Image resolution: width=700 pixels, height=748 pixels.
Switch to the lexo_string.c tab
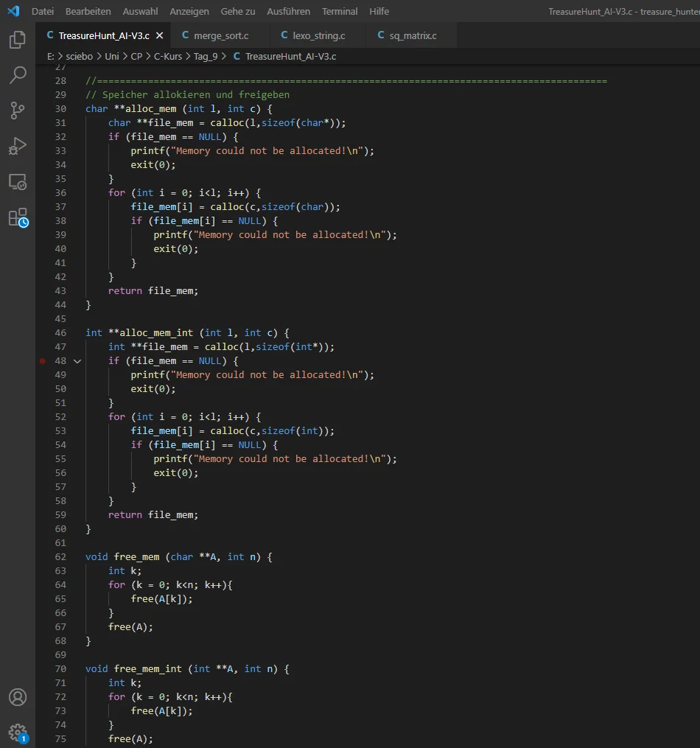[318, 35]
